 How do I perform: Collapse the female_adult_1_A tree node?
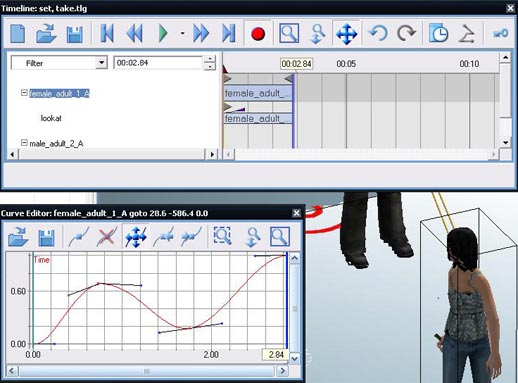coord(24,93)
